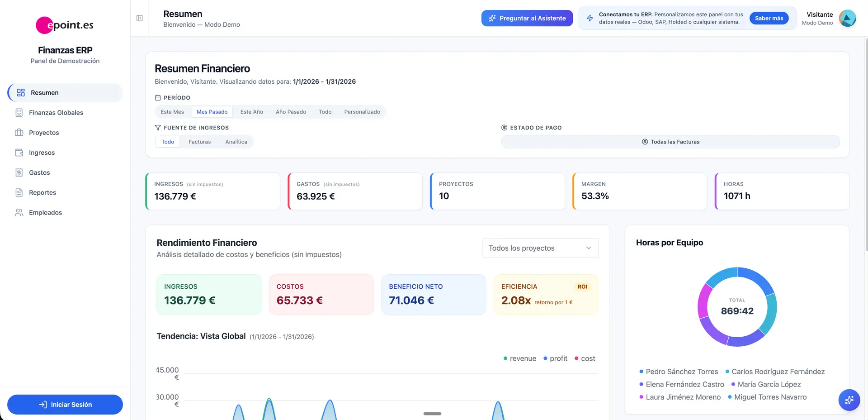Image resolution: width=868 pixels, height=420 pixels.
Task: Click the Gastos receipt icon
Action: 19,172
